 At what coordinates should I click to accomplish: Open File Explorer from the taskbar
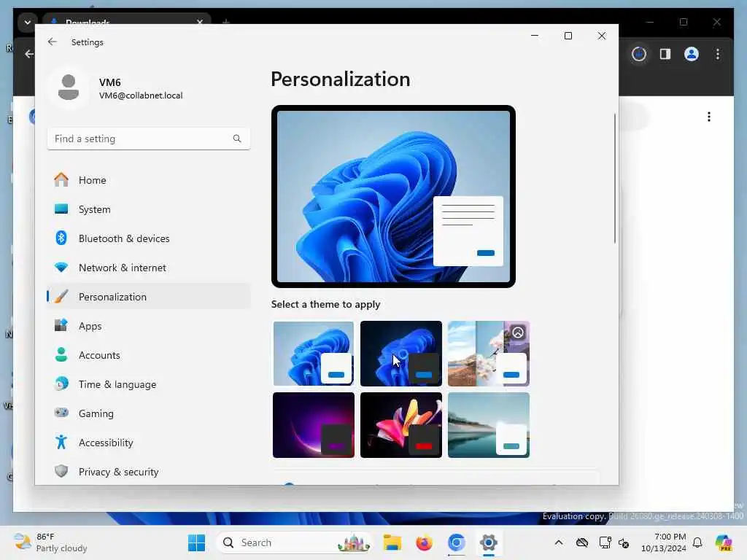click(x=392, y=542)
